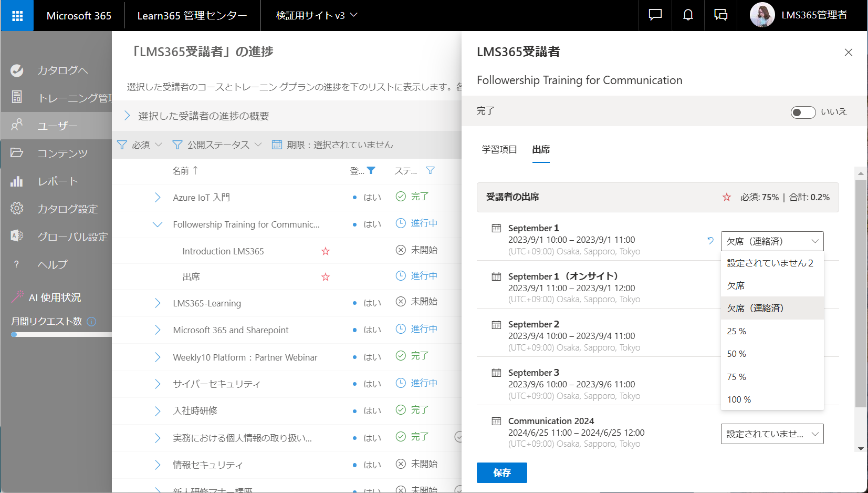Screen dimensions: 868x493
Task: Click the 公開ステータス filter funnel icon
Action: [x=177, y=145]
